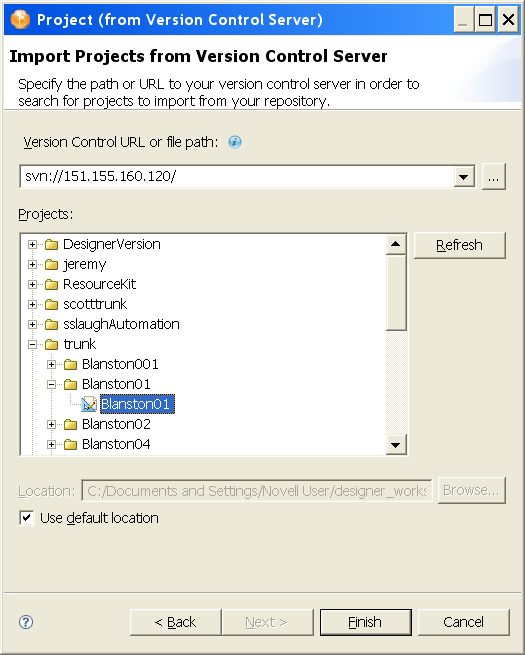525x655 pixels.
Task: Click the Blanston01 project file icon
Action: [89, 404]
